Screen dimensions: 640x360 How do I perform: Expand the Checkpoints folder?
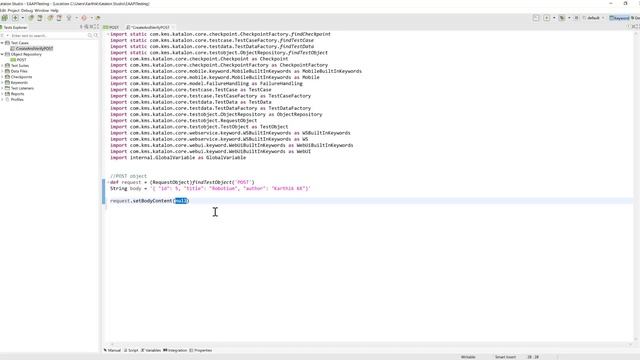pyautogui.click(x=2, y=77)
